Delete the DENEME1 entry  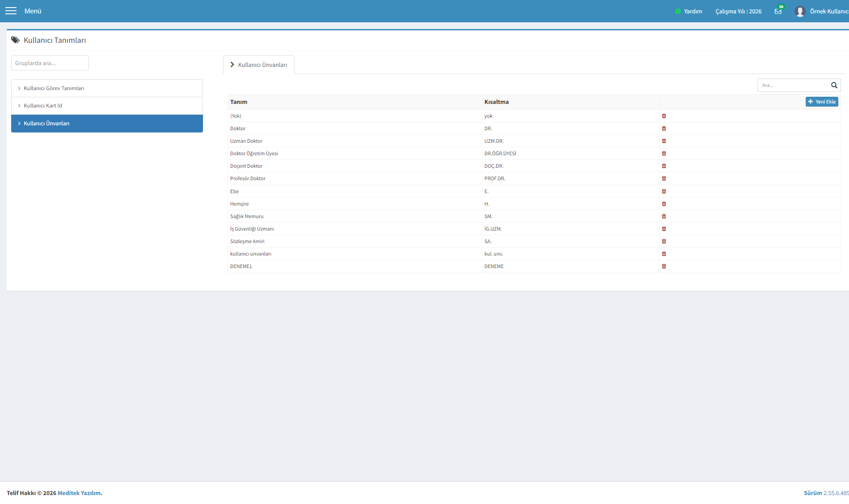tap(664, 266)
